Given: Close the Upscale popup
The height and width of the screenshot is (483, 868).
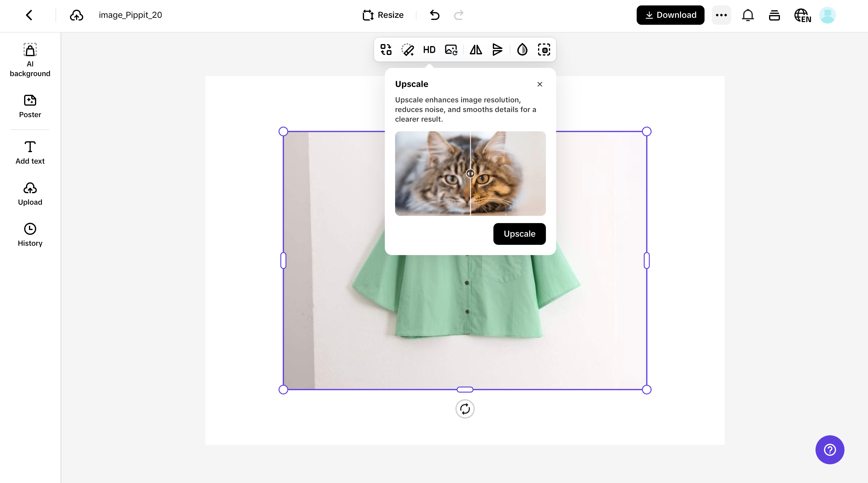Looking at the screenshot, I should (x=540, y=84).
